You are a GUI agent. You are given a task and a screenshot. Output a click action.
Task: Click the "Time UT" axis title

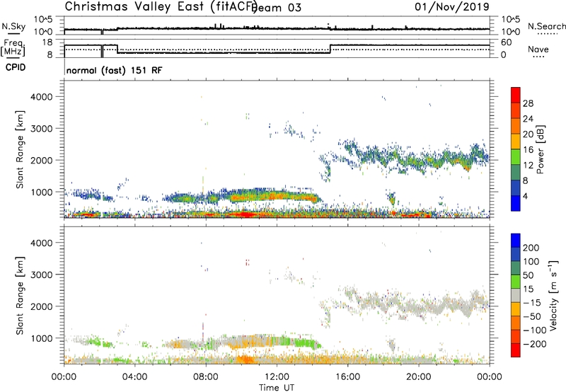click(277, 388)
